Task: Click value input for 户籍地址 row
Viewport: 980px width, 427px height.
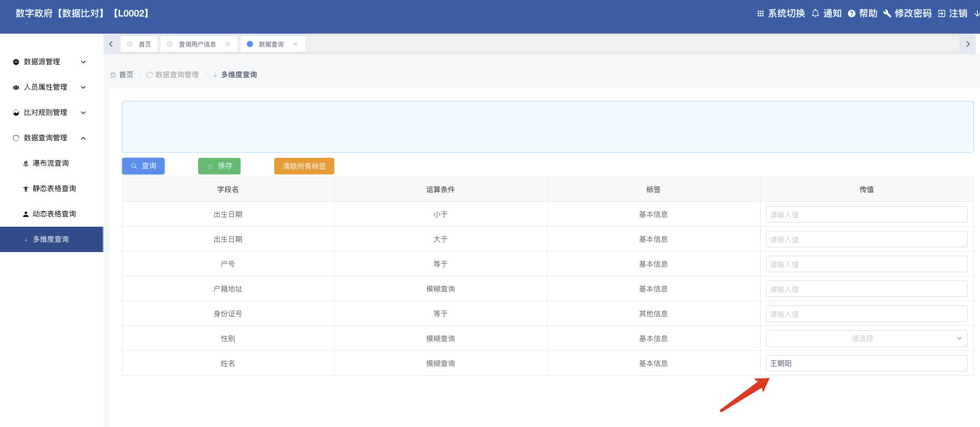Action: point(866,289)
